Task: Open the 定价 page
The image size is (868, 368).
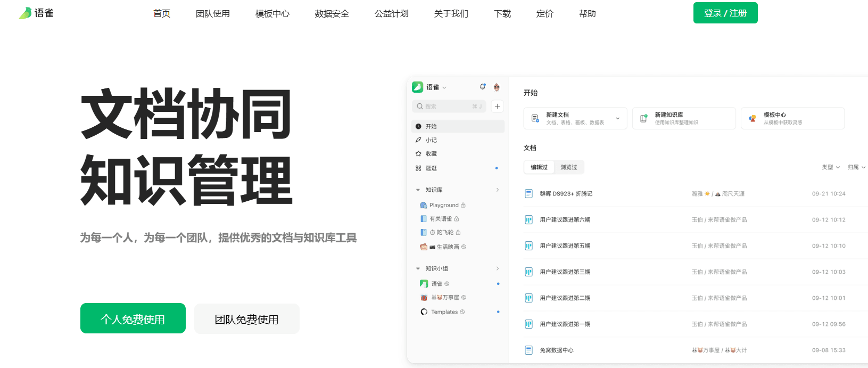Action: (545, 13)
